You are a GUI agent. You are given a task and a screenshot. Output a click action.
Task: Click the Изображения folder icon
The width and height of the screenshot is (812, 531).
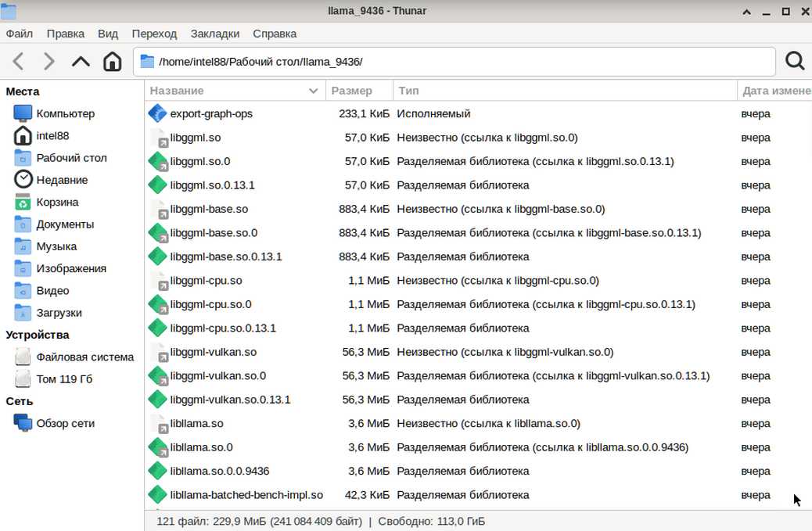tap(23, 268)
